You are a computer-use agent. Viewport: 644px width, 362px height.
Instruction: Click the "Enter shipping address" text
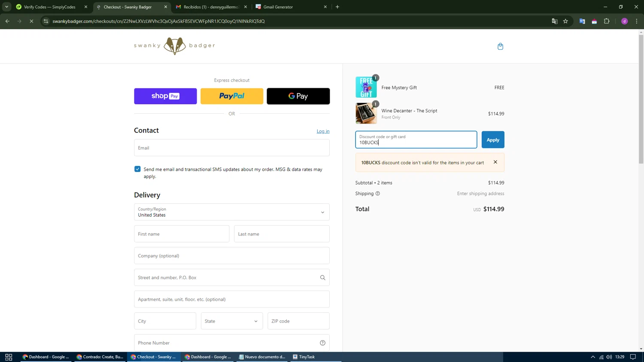coord(480,193)
